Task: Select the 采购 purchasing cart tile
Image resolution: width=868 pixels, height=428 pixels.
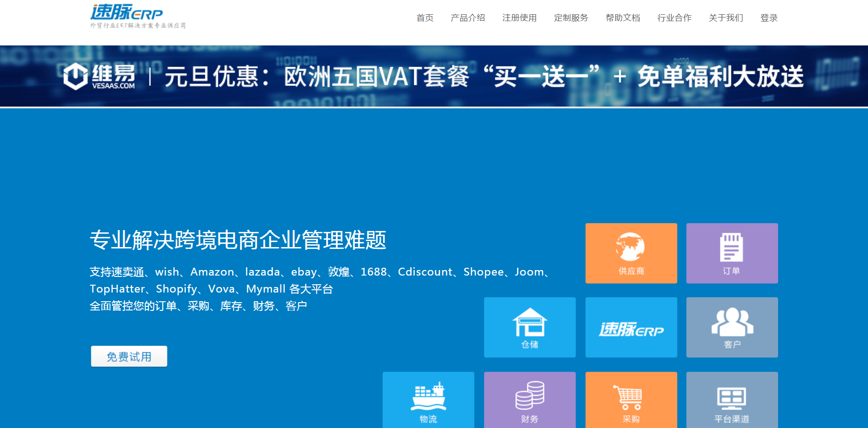Action: click(x=631, y=400)
